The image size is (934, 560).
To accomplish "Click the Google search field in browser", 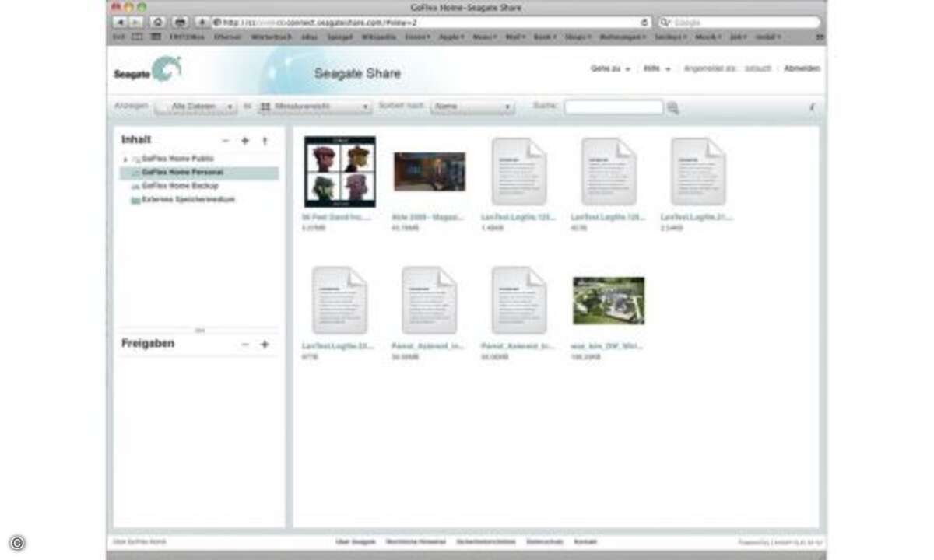I will point(739,23).
